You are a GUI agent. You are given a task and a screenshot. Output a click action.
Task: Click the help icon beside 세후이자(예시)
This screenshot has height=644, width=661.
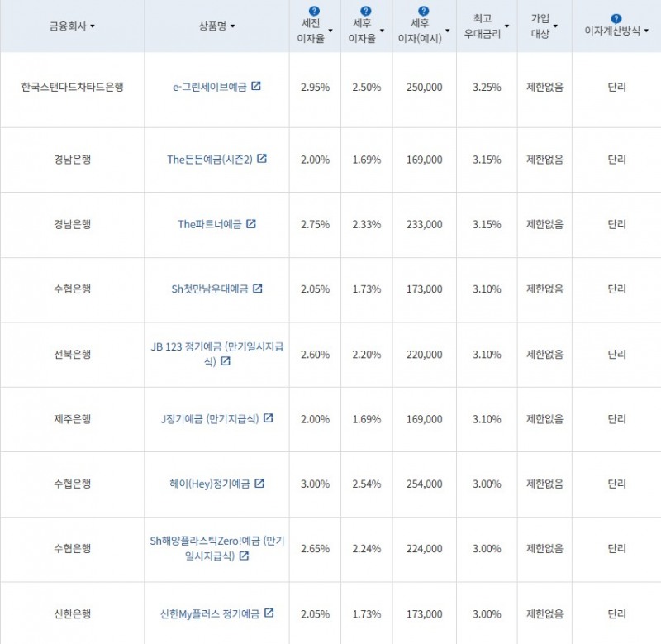click(x=422, y=10)
